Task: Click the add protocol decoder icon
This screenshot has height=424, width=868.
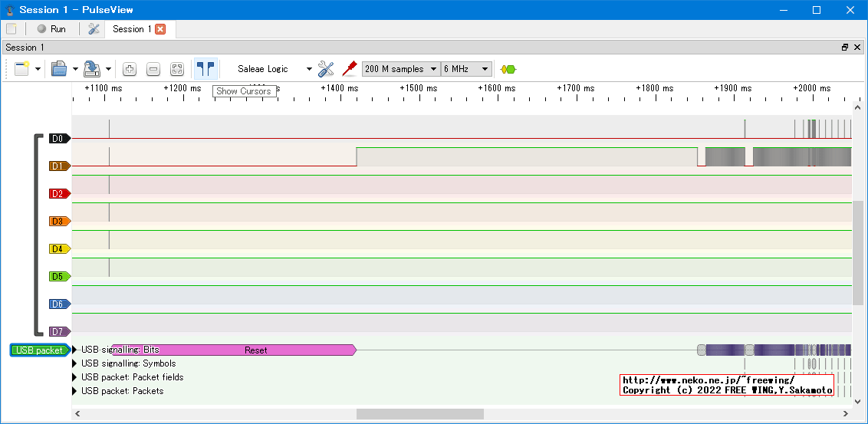Action: (x=508, y=69)
